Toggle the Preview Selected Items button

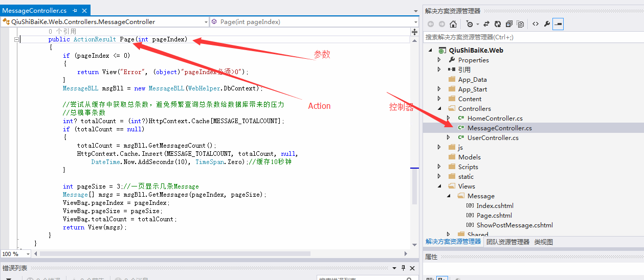(x=558, y=24)
